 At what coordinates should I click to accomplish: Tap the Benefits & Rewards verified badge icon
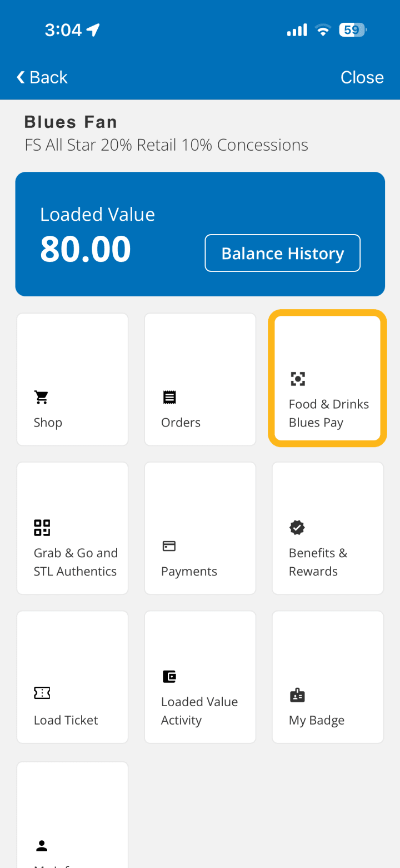(297, 528)
